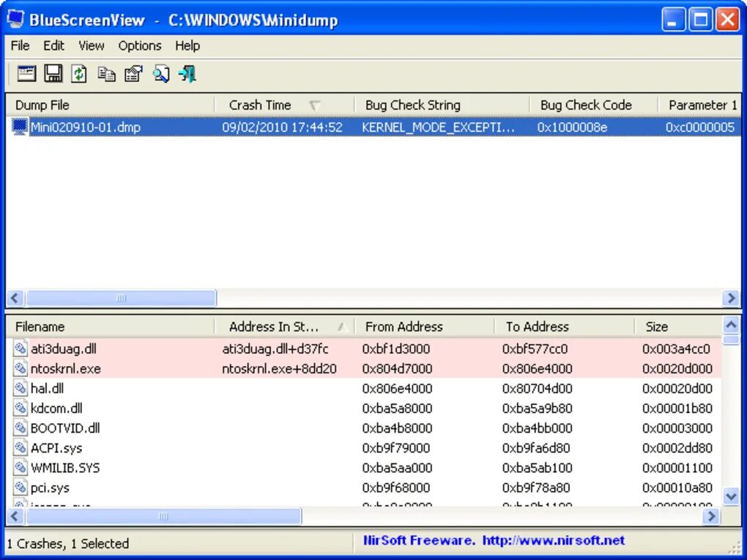Image resolution: width=747 pixels, height=560 pixels.
Task: Open the View menu
Action: point(91,45)
